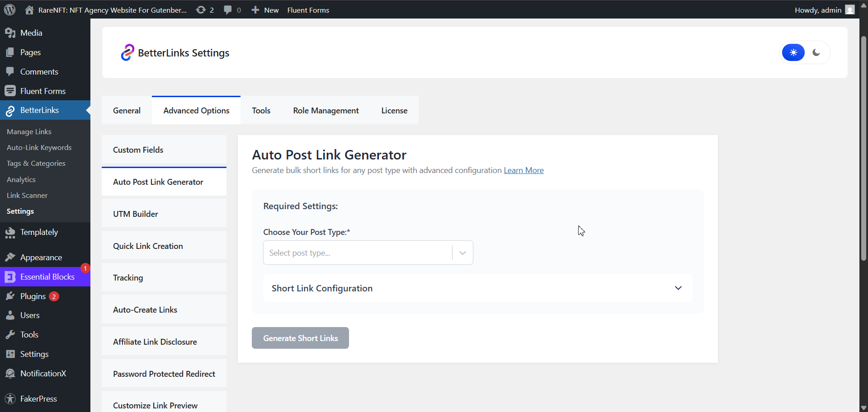Screen dimensions: 868x412
Task: Open the WordPress home logo icon
Action: 29,9
